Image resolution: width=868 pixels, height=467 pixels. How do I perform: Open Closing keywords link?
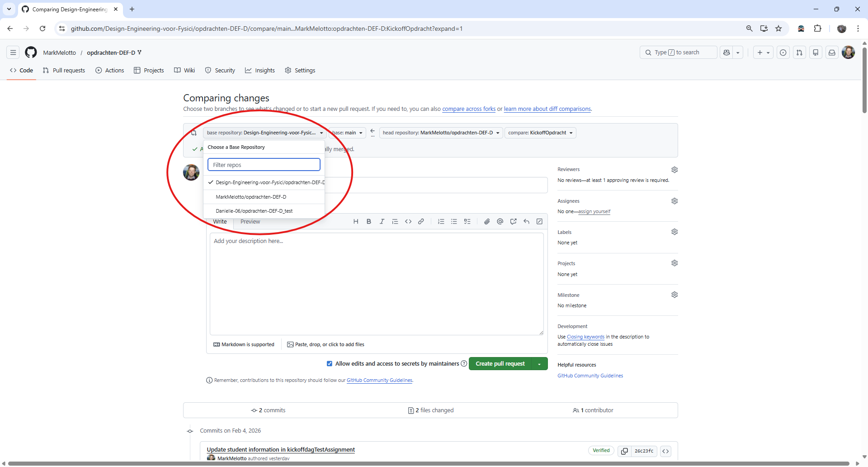click(x=585, y=337)
